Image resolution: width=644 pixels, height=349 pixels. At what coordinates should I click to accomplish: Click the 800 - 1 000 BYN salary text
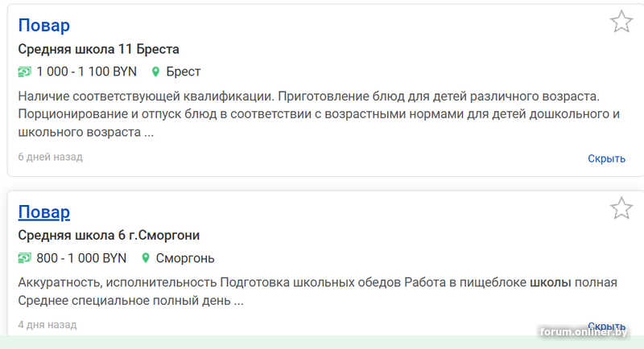81,259
